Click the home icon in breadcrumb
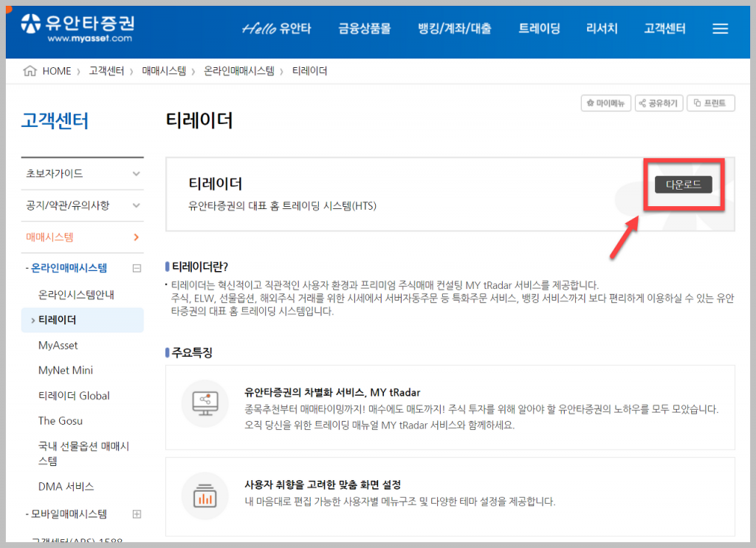Viewport: 756px width, 548px height. (30, 71)
